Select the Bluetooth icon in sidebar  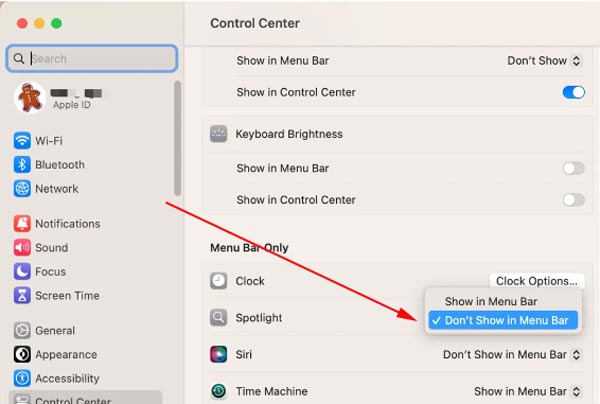pos(22,165)
